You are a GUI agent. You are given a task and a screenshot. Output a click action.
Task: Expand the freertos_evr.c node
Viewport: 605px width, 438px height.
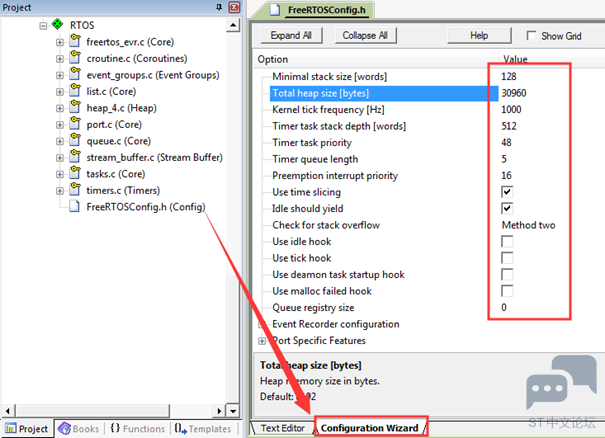60,42
